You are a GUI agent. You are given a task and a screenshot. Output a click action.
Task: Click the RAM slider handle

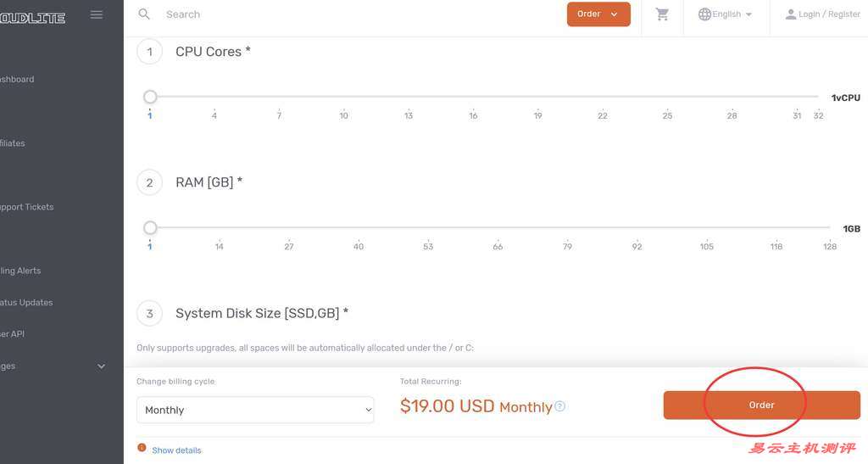coord(150,227)
